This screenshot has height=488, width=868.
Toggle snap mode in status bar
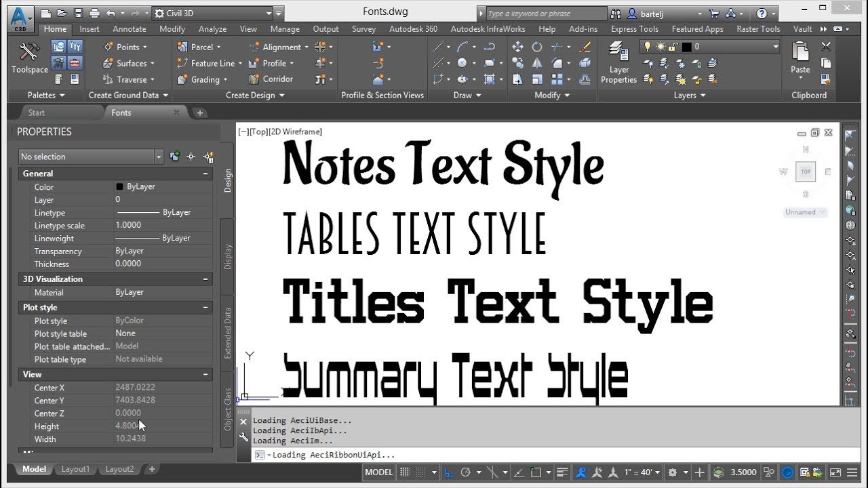click(422, 472)
